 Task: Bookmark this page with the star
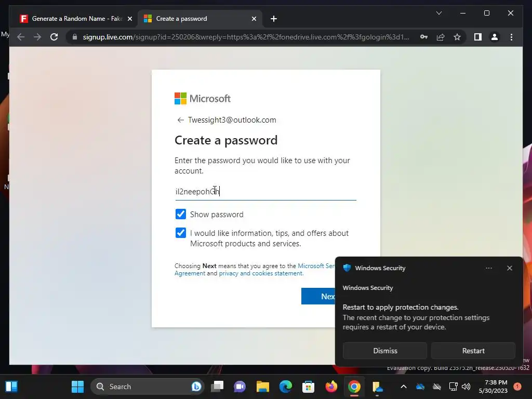coord(457,37)
